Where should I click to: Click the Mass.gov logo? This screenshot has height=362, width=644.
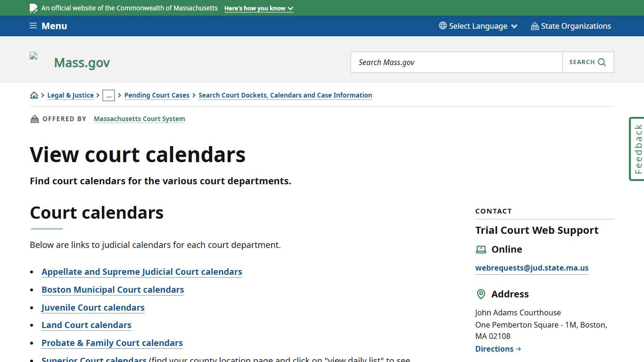pyautogui.click(x=82, y=62)
